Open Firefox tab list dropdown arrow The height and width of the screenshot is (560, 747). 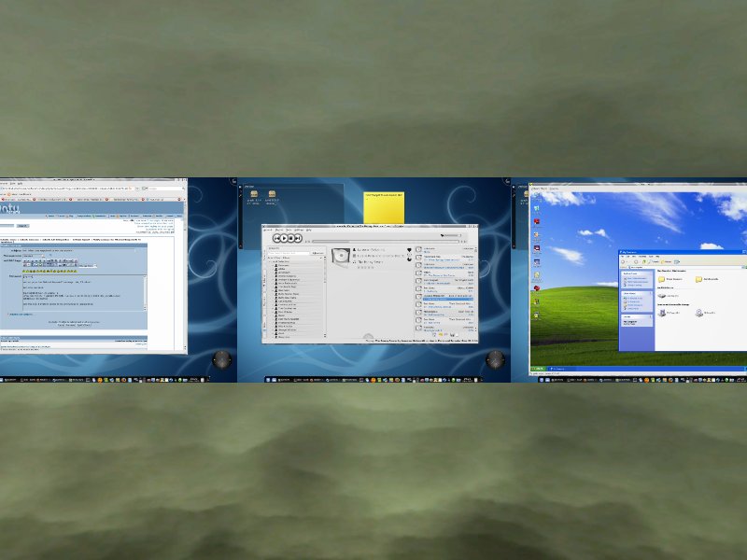183,200
